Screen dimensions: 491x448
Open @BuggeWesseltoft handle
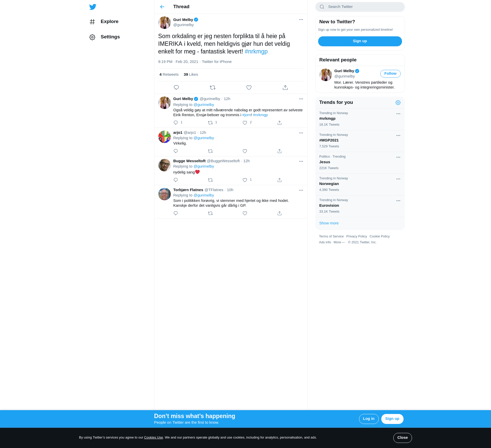223,161
